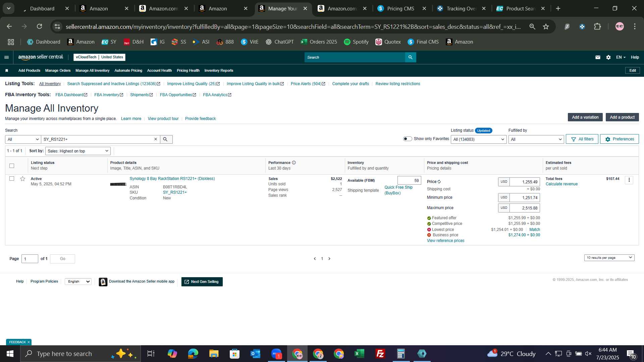Click the Maximum price field 2,515.88
The height and width of the screenshot is (362, 644).
pyautogui.click(x=525, y=208)
